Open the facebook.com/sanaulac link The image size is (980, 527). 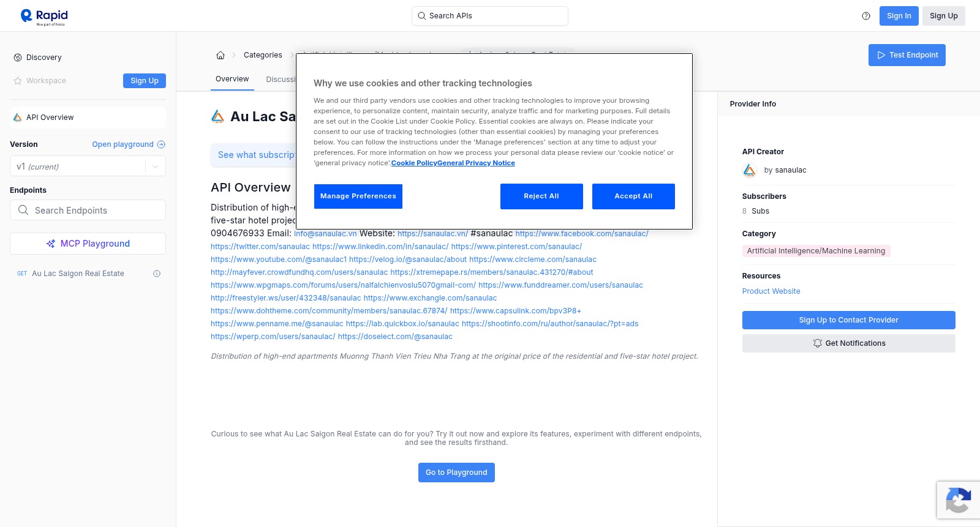[x=582, y=234]
